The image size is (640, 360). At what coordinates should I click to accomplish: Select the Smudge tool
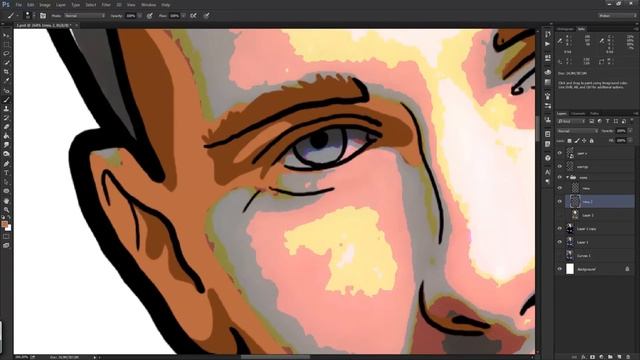6,144
